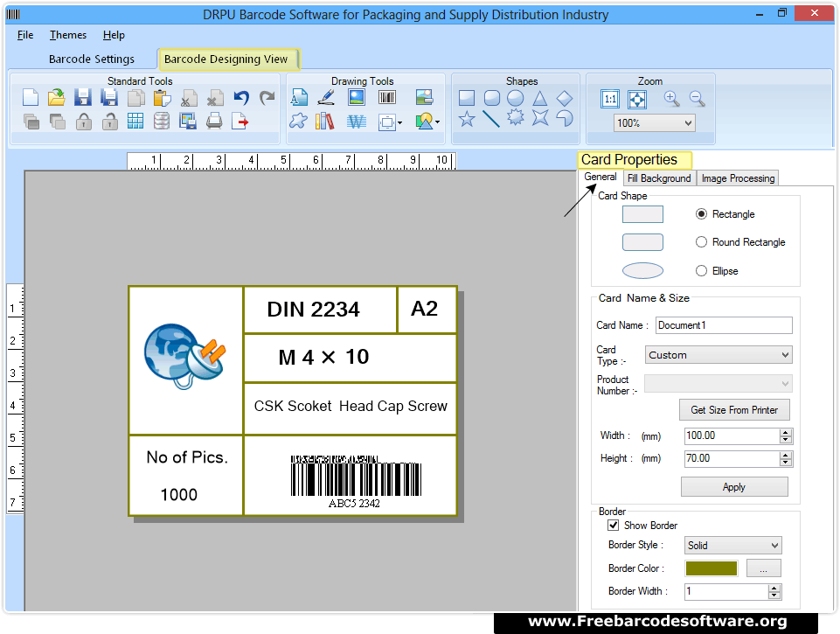
Task: Save as image using the picture-disk icon
Action: 188,122
